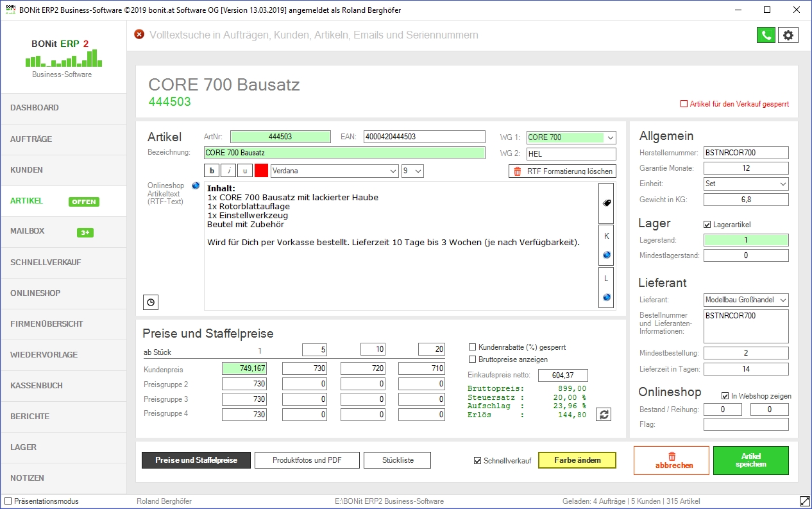Click the yellow Farbe ändern button
This screenshot has height=509, width=812.
click(x=577, y=460)
